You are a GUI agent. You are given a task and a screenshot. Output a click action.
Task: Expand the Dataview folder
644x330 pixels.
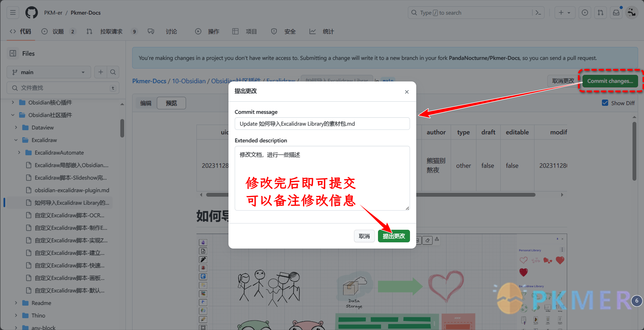click(16, 127)
